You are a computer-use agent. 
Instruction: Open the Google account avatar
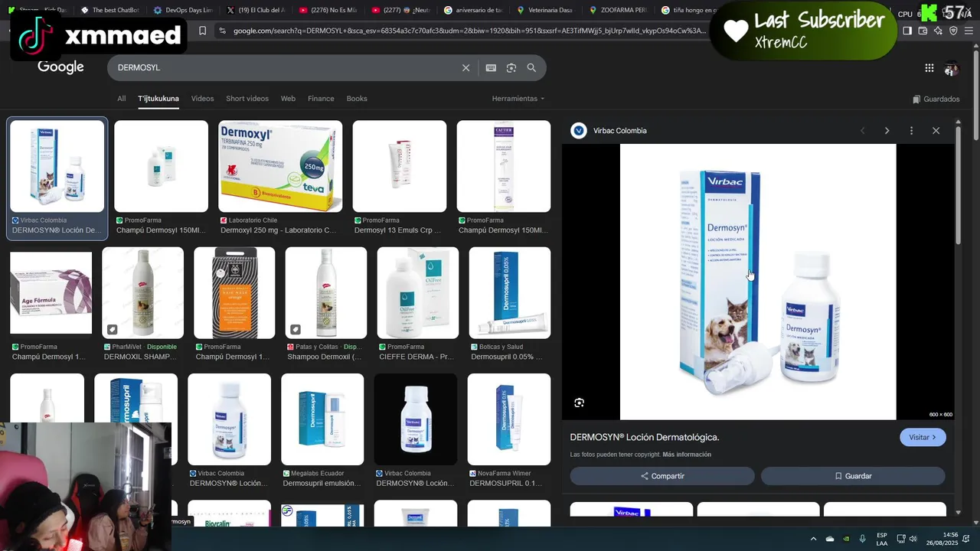tap(951, 68)
